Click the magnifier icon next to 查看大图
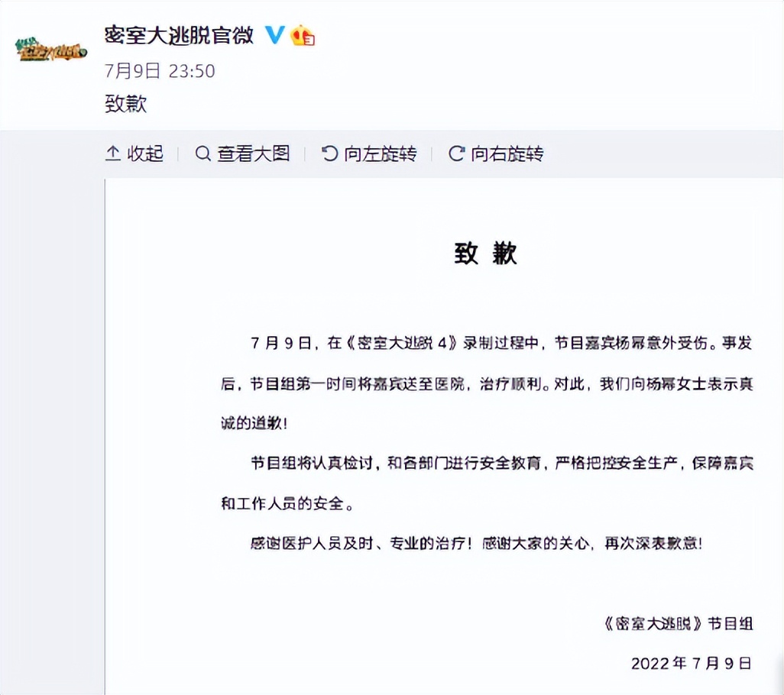The width and height of the screenshot is (784, 695). (202, 154)
